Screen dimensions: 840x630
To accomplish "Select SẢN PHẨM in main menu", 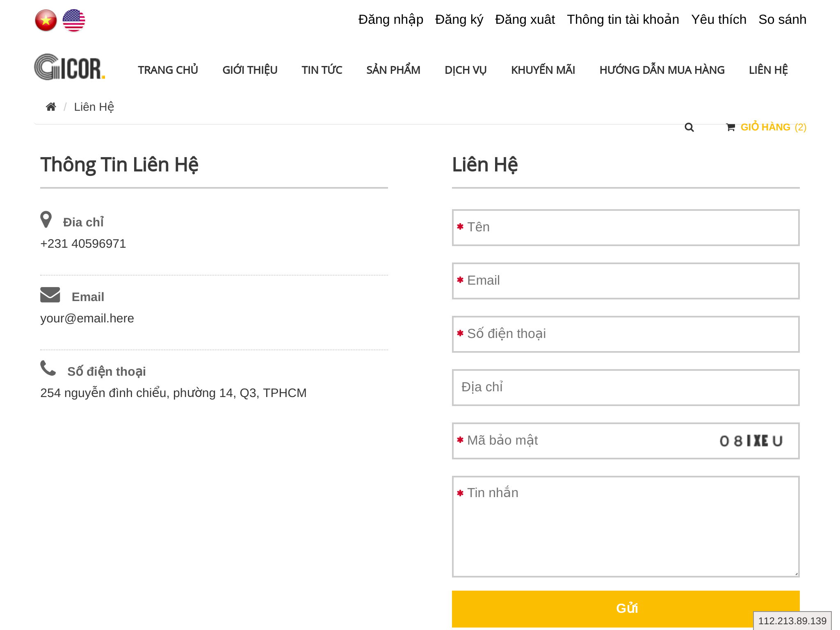I will (393, 70).
